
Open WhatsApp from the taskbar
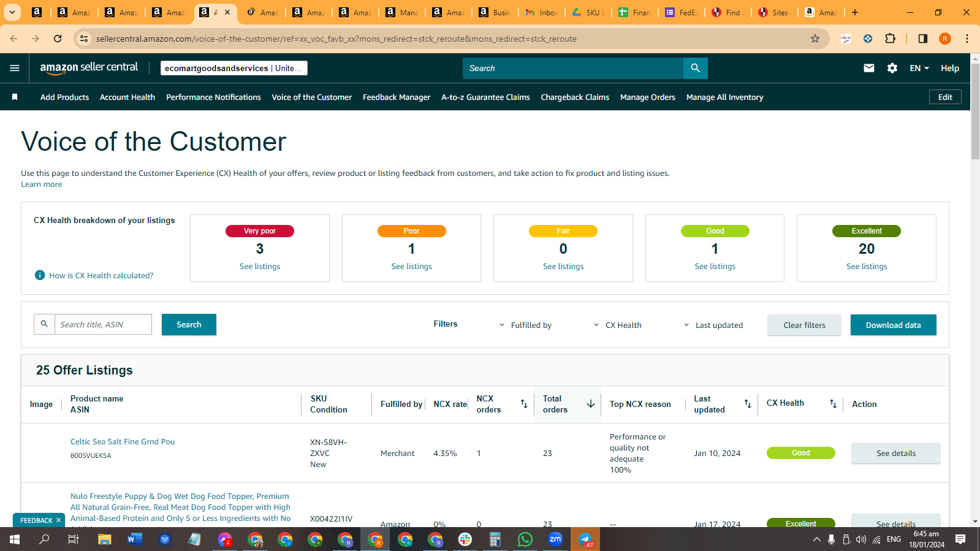[525, 539]
